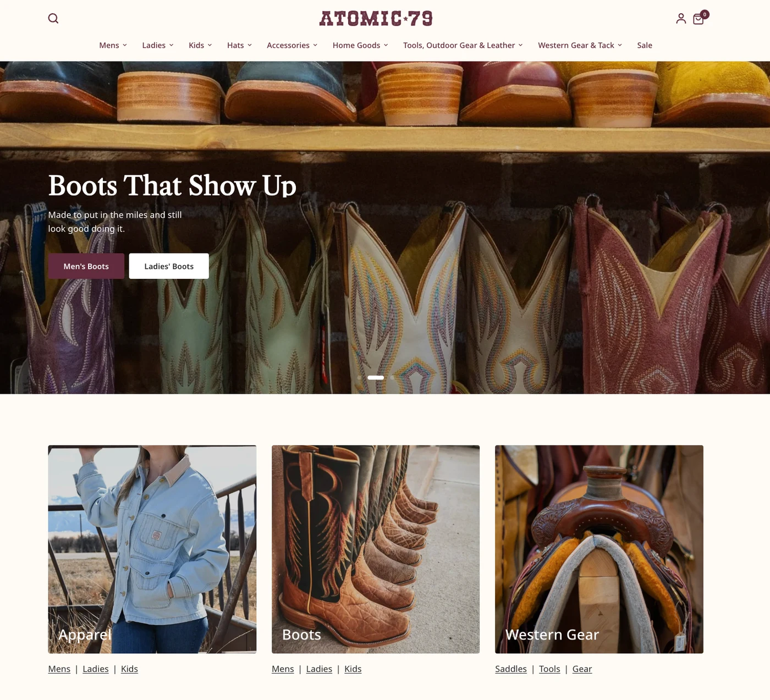Open the search magnifier icon
This screenshot has width=770, height=700.
[x=53, y=18]
